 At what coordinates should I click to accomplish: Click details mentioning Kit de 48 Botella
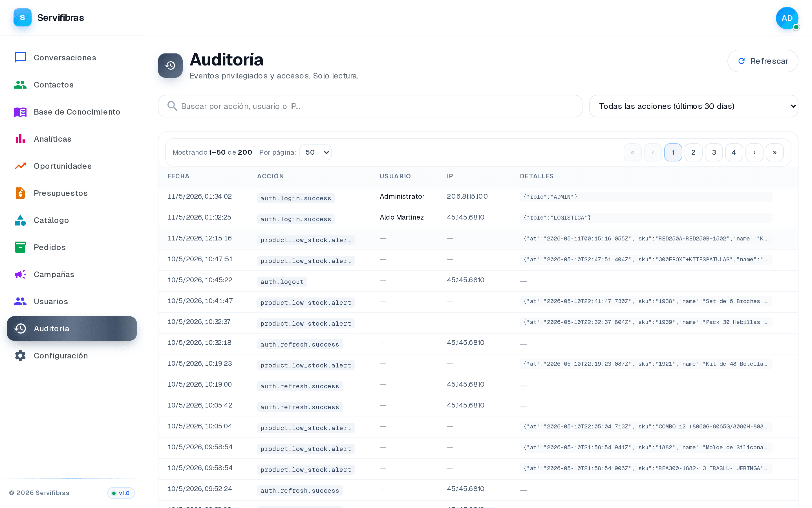tap(646, 364)
